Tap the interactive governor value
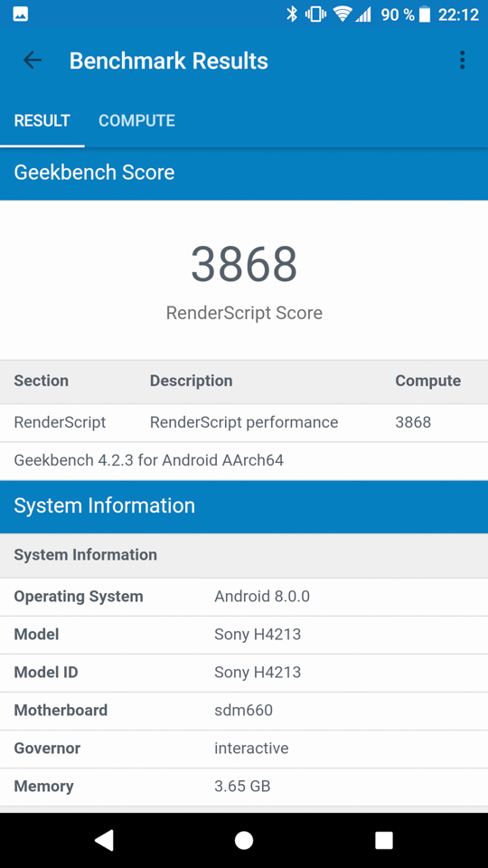Viewport: 488px width, 868px height. coord(252,749)
